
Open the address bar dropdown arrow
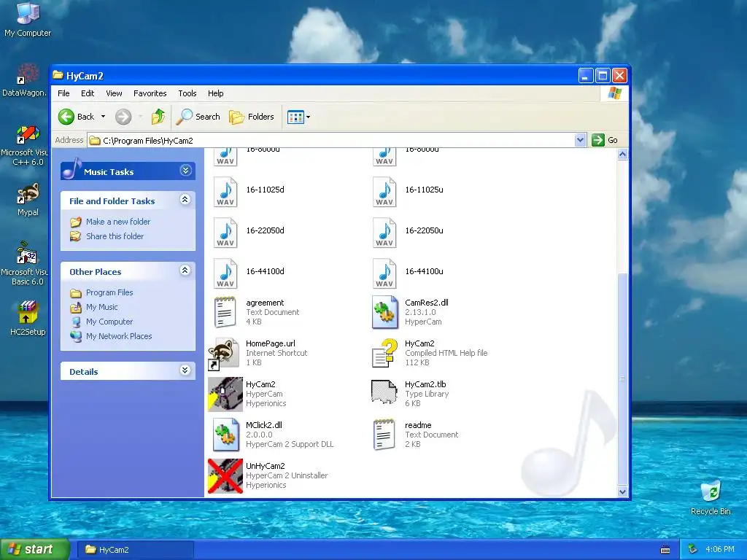click(x=580, y=140)
